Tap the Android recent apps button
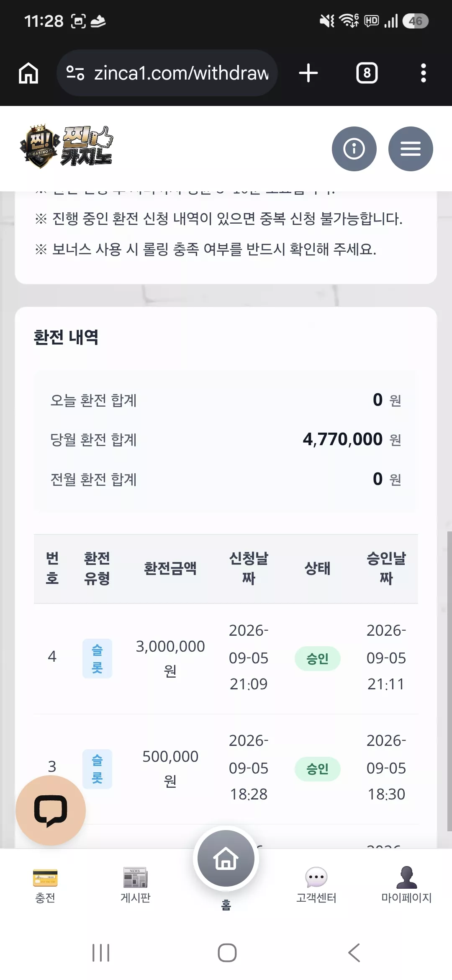452x980 pixels. [x=101, y=953]
